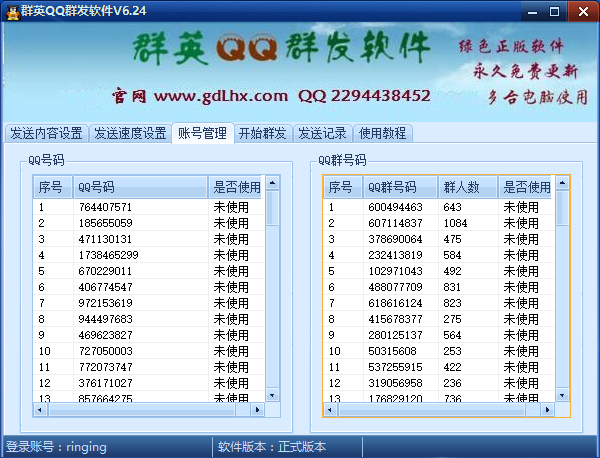Go to the 开始群发 tab
Image resolution: width=600 pixels, height=458 pixels.
[x=263, y=134]
